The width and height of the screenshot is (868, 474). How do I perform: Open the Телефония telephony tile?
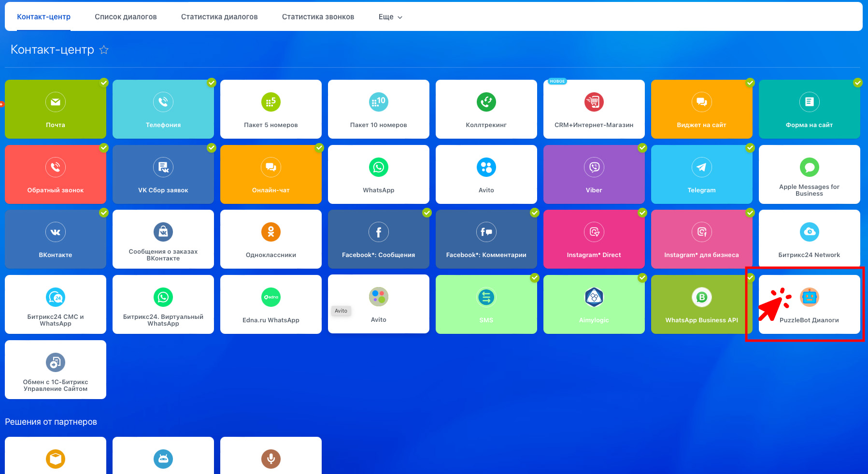coord(163,109)
